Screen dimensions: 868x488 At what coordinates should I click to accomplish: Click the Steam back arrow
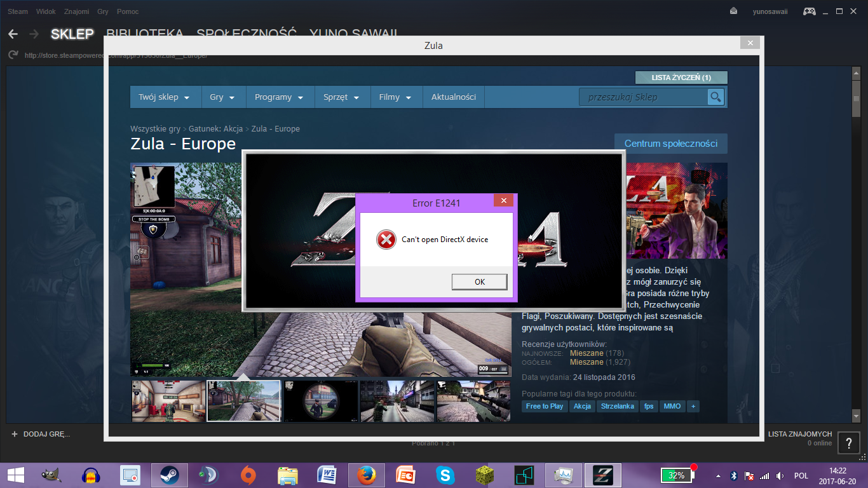(x=13, y=34)
